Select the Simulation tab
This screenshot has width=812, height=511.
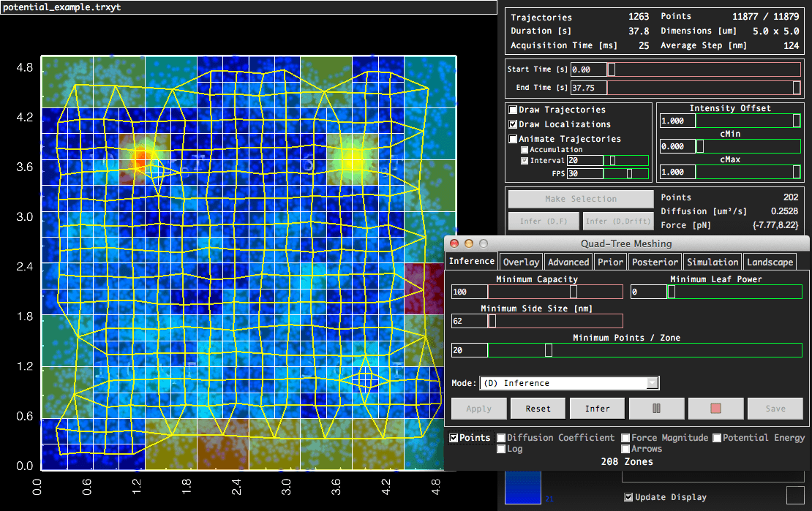tap(712, 262)
